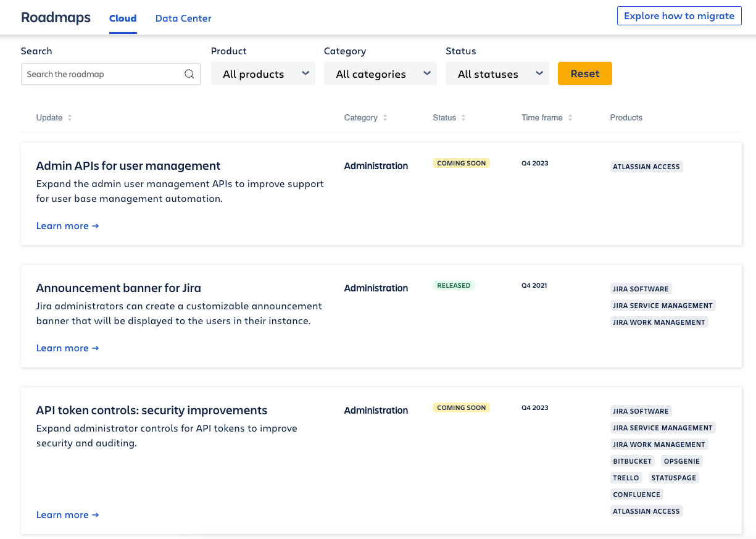The height and width of the screenshot is (539, 756).
Task: Click the Time frame column header label
Action: point(542,118)
